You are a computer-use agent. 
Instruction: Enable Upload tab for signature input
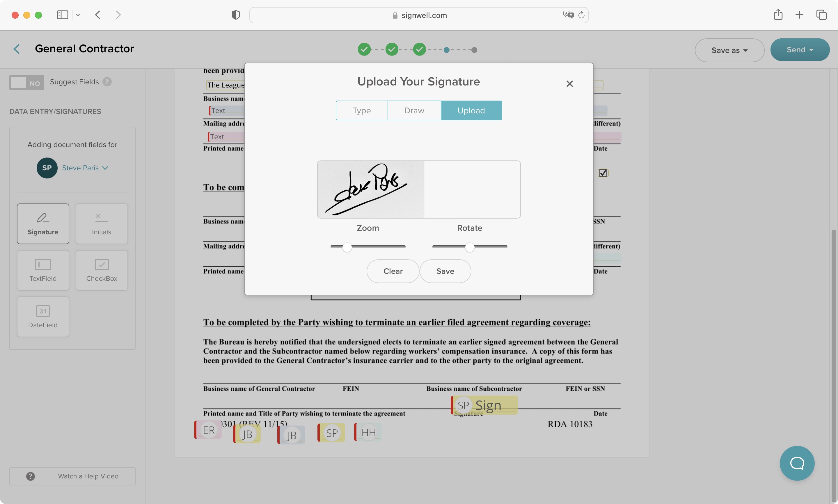471,110
